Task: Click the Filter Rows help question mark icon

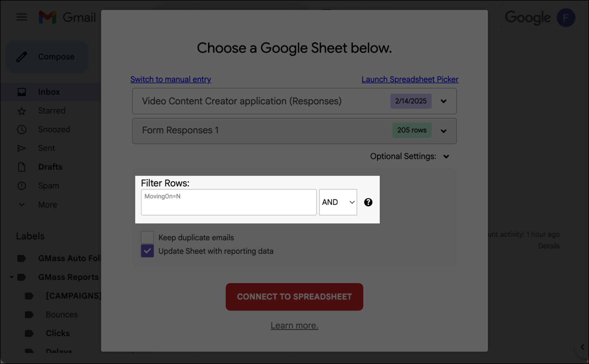Action: [368, 202]
